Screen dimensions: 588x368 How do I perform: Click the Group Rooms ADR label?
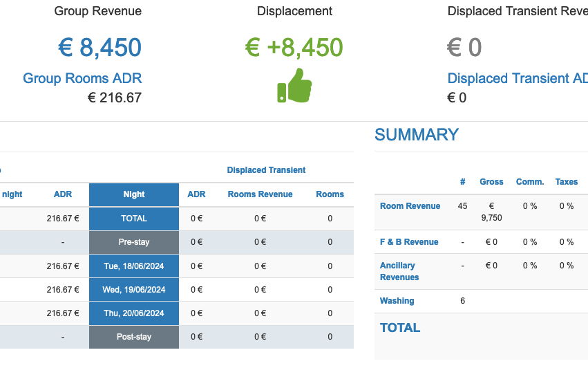point(82,78)
